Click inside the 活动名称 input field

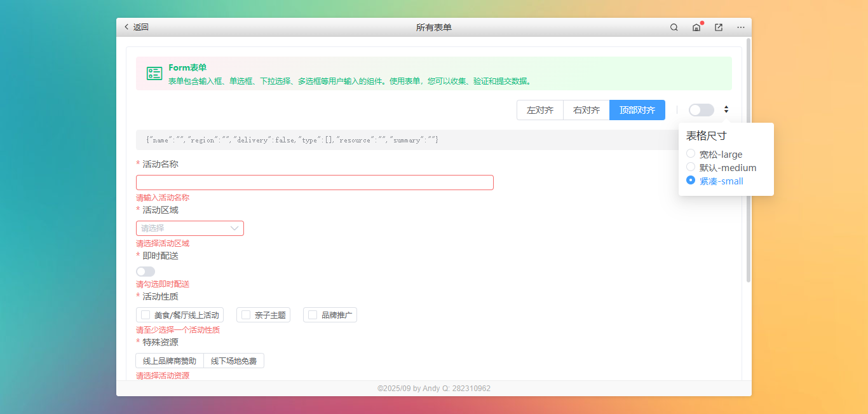pos(315,182)
